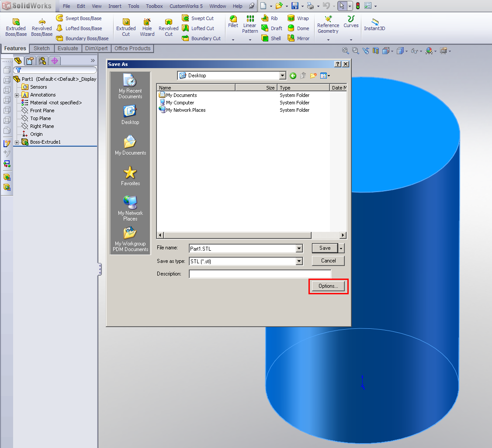Open the Insert menu
Image resolution: width=492 pixels, height=448 pixels.
[x=115, y=6]
